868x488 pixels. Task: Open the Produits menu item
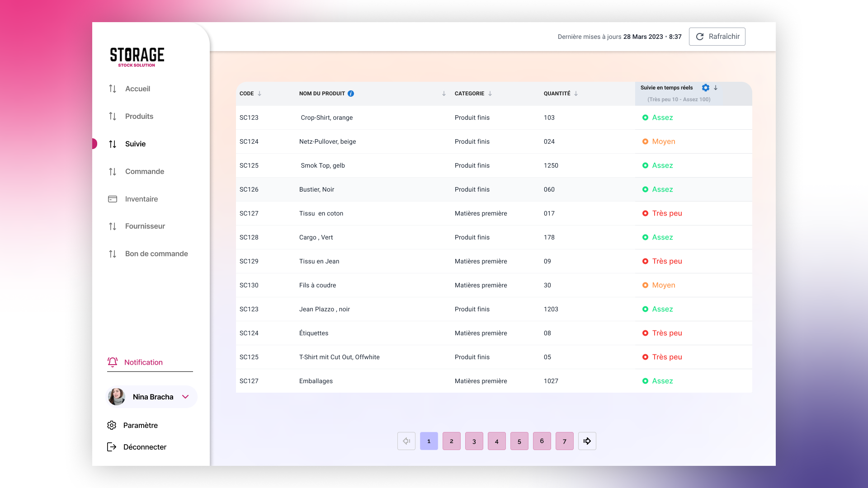tap(139, 116)
